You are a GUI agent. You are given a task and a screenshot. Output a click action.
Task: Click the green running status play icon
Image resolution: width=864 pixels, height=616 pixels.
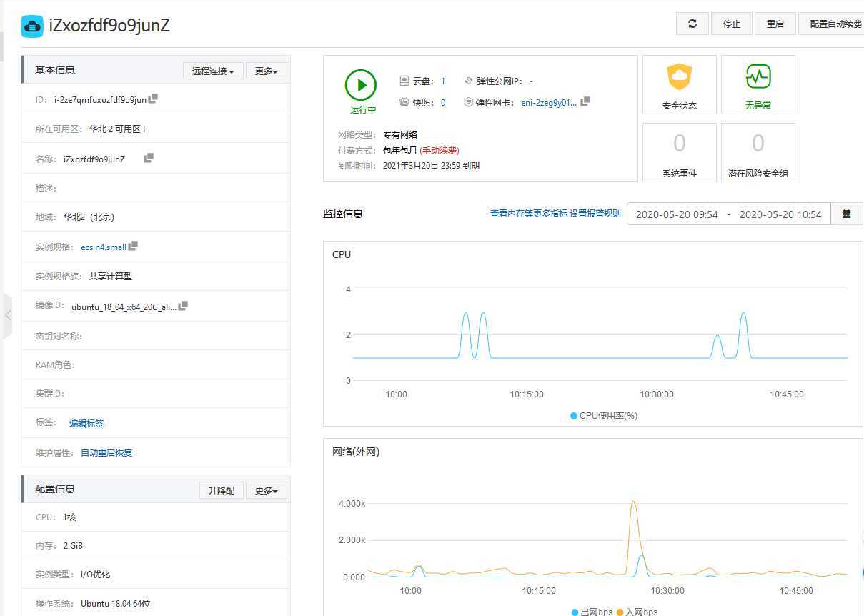(x=361, y=85)
